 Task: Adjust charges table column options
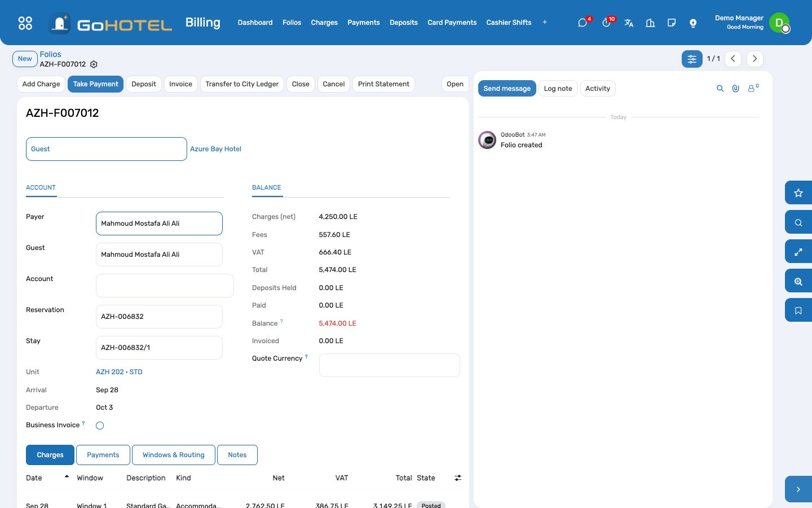point(458,478)
